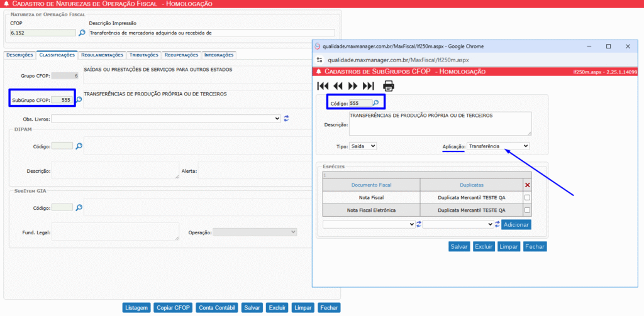
Task: Switch to the Tributações tab
Action: (x=144, y=55)
